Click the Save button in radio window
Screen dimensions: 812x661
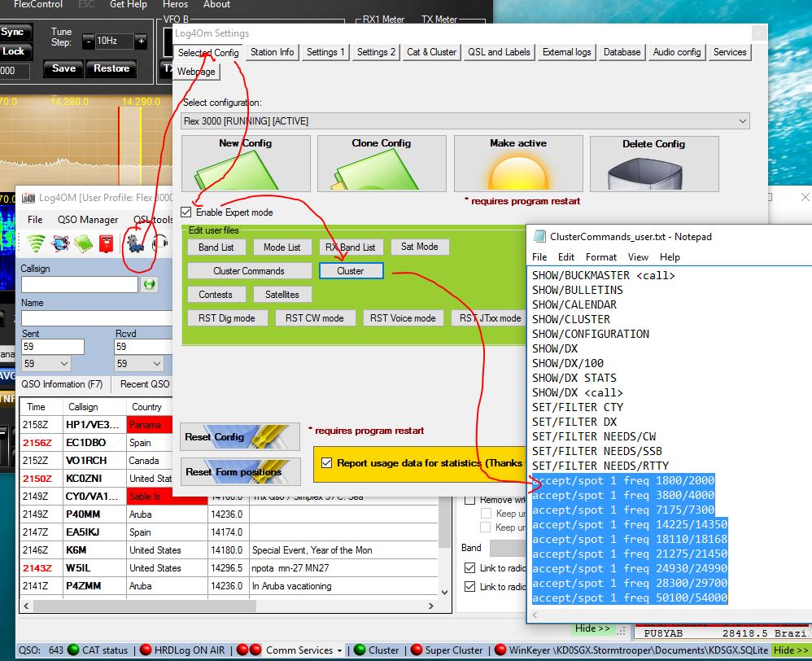point(63,68)
